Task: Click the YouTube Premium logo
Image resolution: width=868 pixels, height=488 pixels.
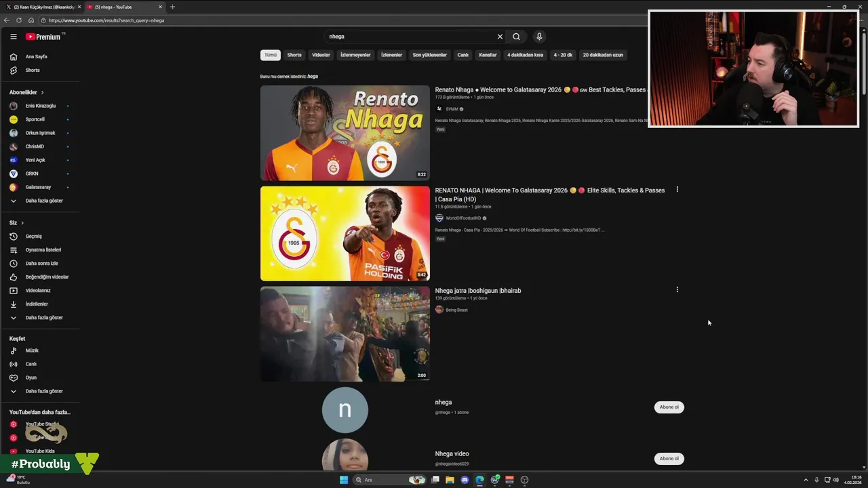Action: (x=45, y=37)
